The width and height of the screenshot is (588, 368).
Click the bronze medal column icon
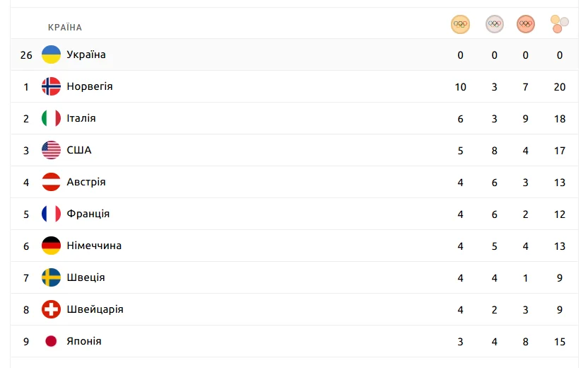[x=526, y=24]
